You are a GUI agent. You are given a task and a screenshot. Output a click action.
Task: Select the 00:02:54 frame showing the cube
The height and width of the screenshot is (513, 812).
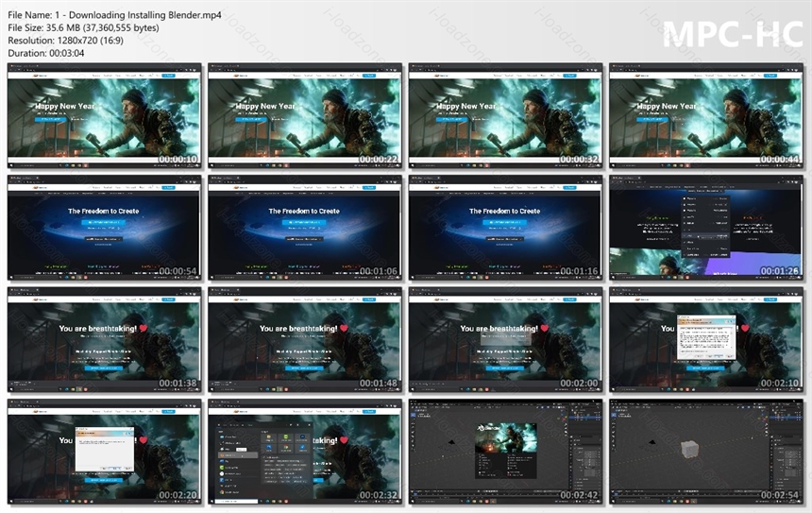706,452
